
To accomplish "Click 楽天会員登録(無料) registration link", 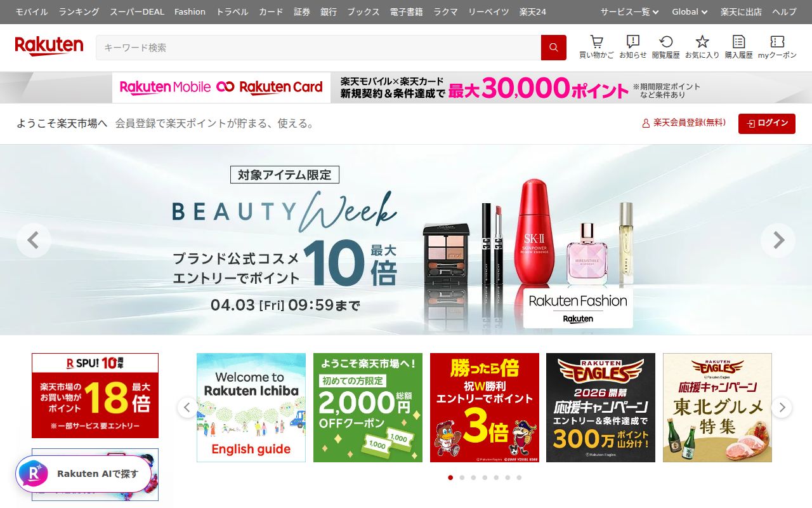I will coord(684,123).
